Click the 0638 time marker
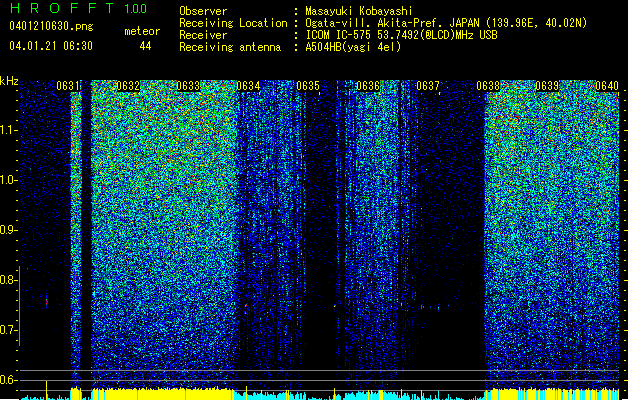 (x=488, y=86)
